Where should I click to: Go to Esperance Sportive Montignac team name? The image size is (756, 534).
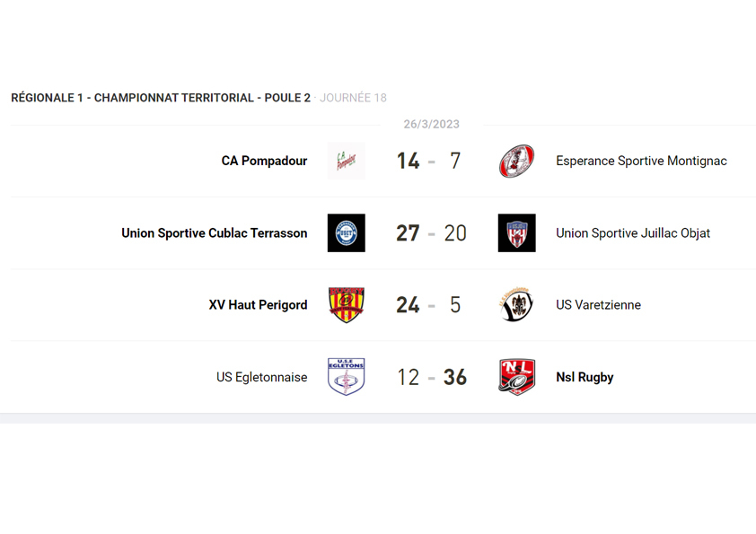pyautogui.click(x=641, y=162)
